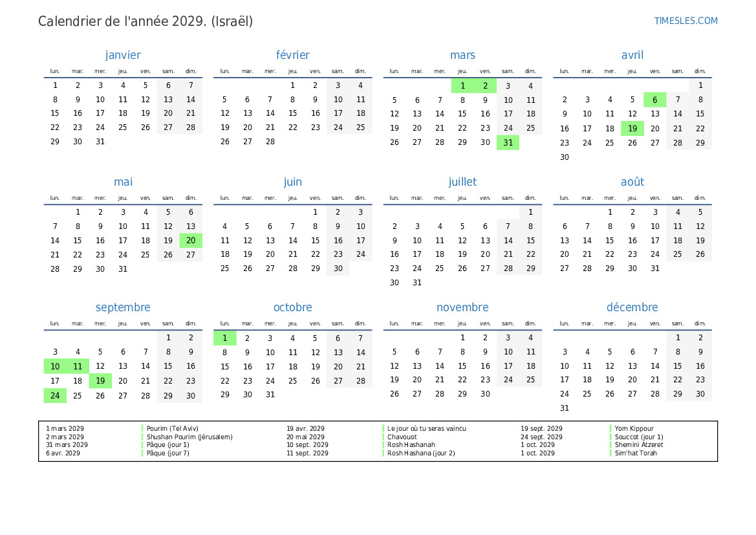This screenshot has height=535, width=756.
Task: Click 'Shemini Atzeret' legend entry
Action: [x=639, y=445]
